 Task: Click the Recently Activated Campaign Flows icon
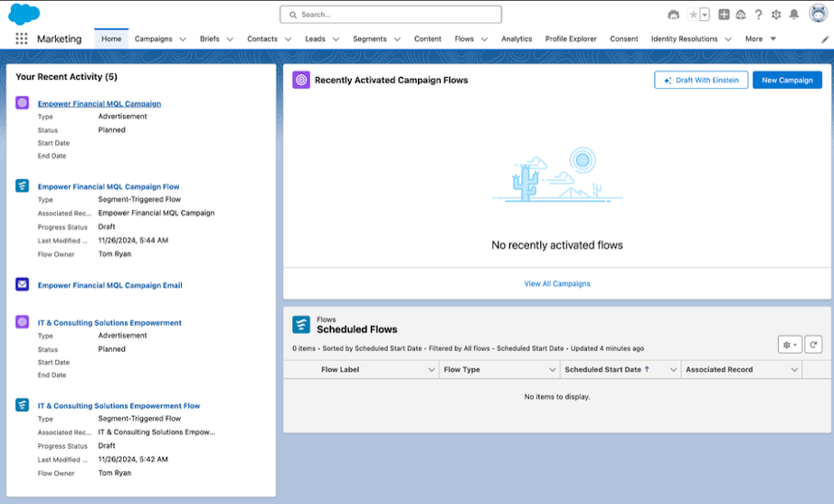click(301, 80)
